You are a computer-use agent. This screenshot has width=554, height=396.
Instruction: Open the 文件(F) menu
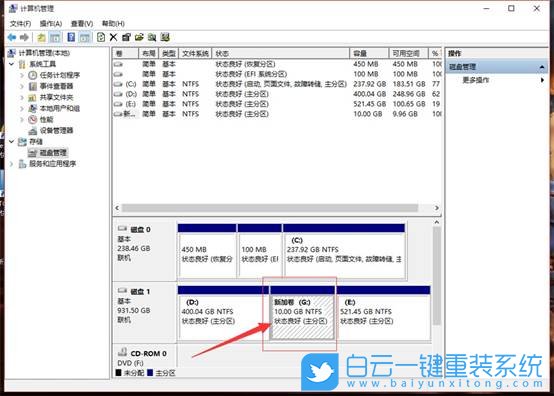pos(20,24)
